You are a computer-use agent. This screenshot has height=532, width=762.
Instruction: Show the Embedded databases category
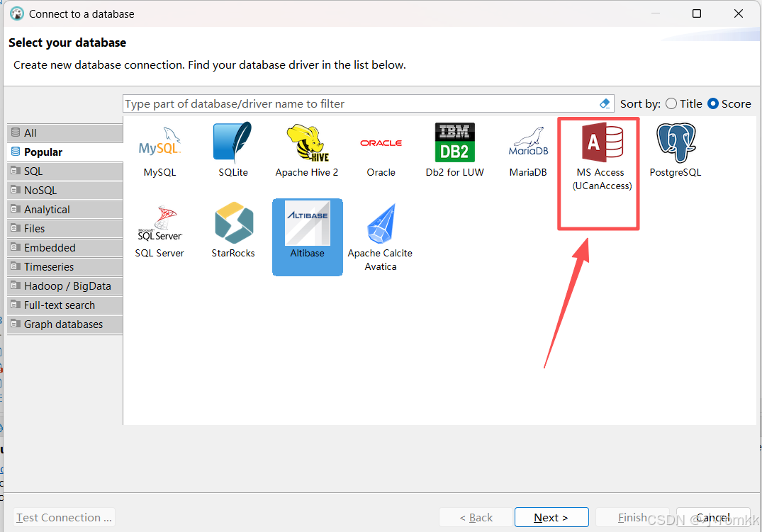coord(65,248)
